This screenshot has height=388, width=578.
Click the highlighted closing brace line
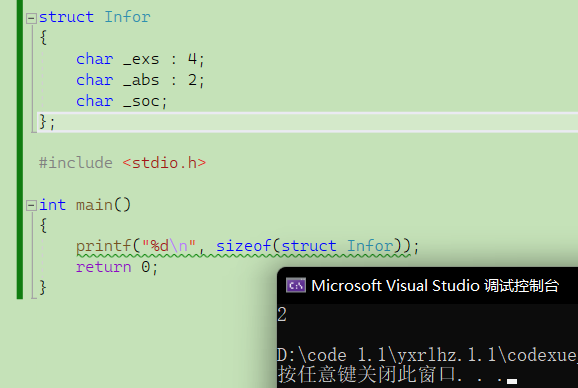point(307,122)
